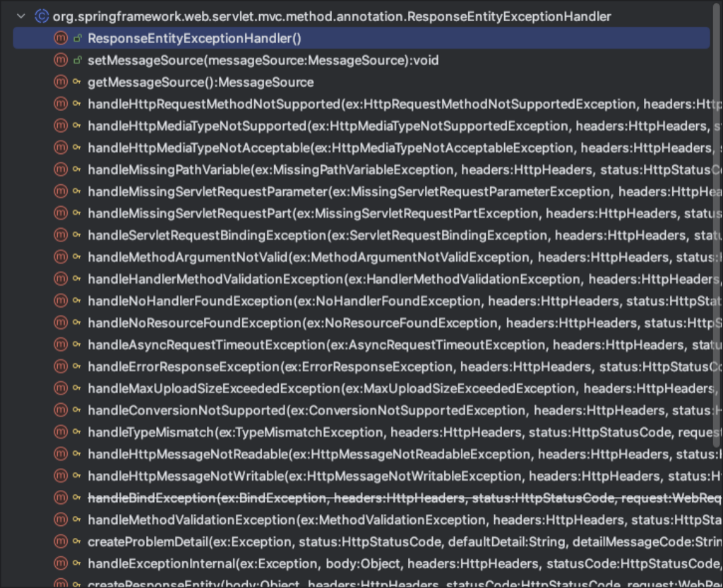Click public visibility icon of ResponseEntityExceptionHandler() constructor
Viewport: 723px width, 588px height.
(x=78, y=38)
